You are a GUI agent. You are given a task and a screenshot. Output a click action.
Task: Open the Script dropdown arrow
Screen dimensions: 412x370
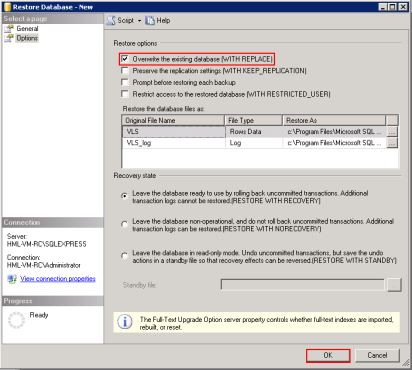(139, 21)
